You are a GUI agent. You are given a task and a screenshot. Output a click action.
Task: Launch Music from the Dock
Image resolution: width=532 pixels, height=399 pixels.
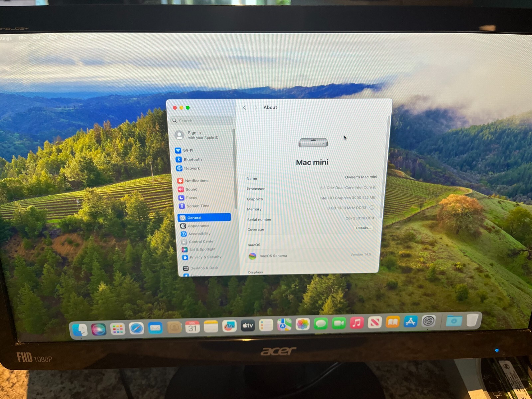point(357,323)
